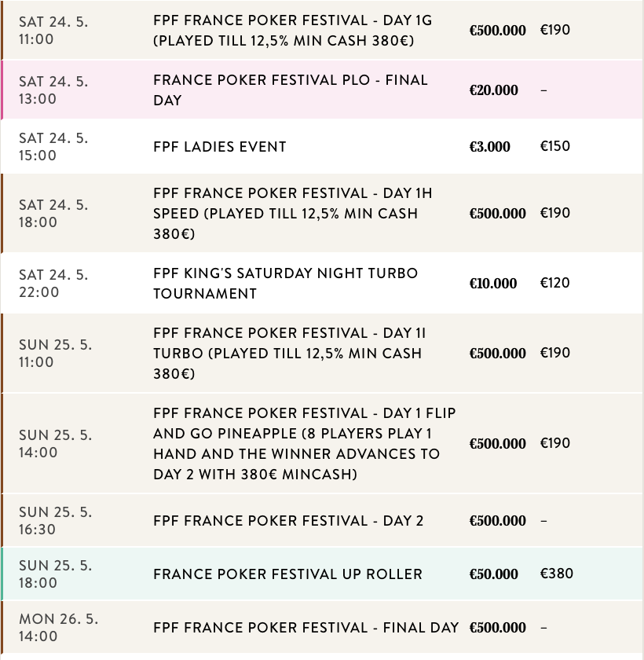This screenshot has height=660, width=644.
Task: Select FPF France Poker Festival Final Day
Action: click(x=306, y=628)
